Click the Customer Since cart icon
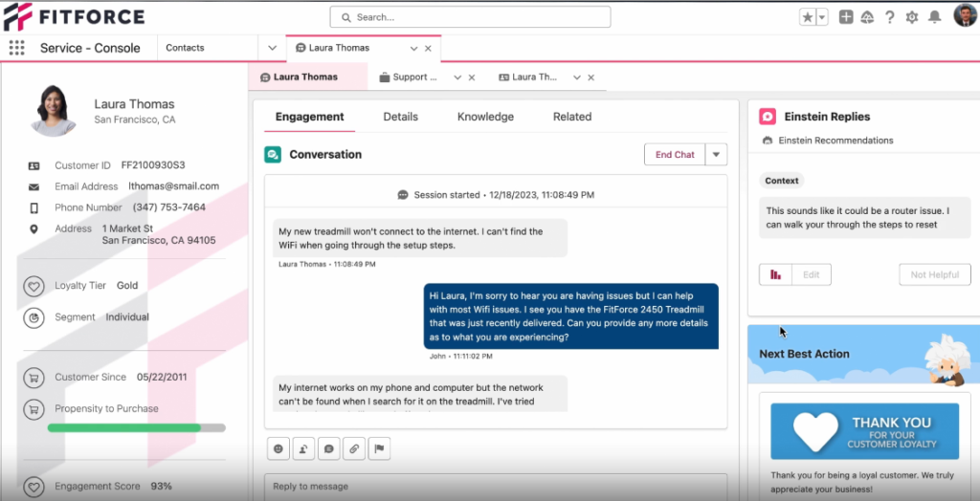The image size is (980, 501). coord(33,378)
